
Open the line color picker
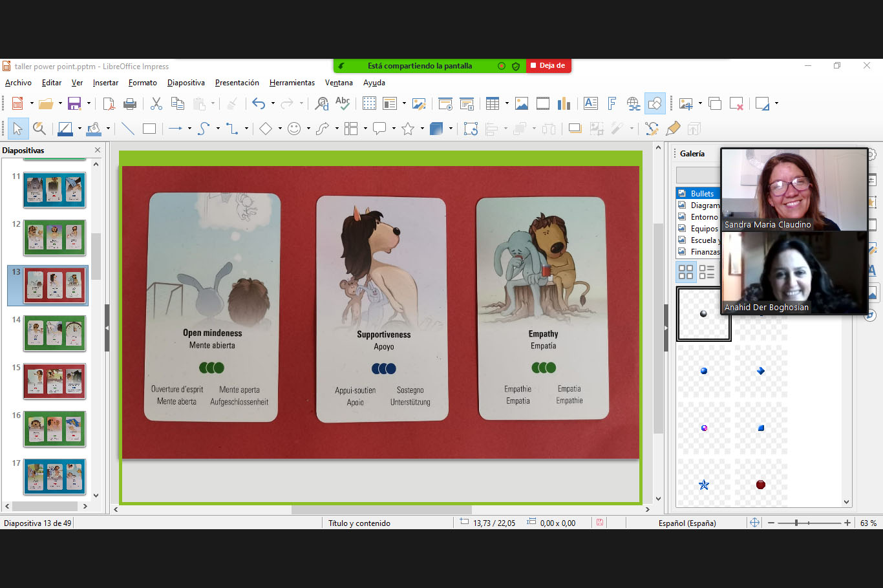click(x=65, y=129)
